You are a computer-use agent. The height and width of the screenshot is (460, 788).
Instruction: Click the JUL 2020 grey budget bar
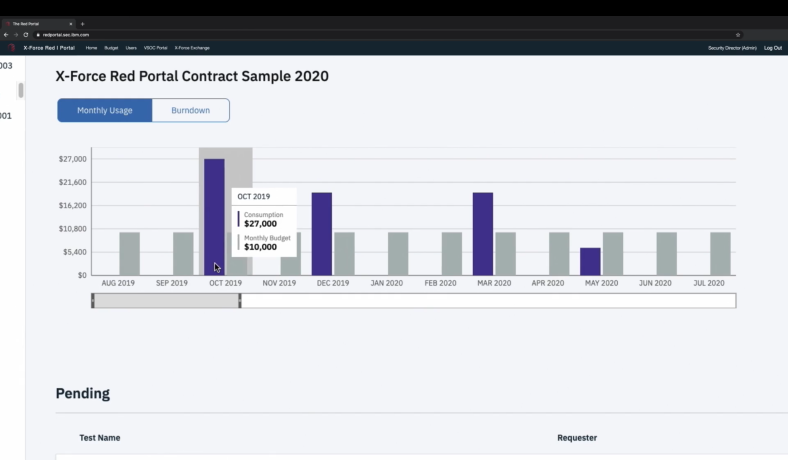[x=720, y=253]
